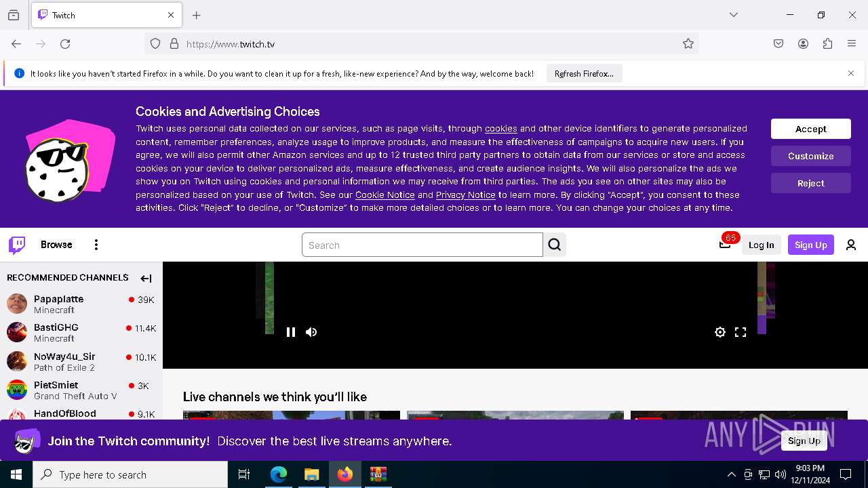This screenshot has width=868, height=488.
Task: Open the notifications inbox with 65 badge
Action: pos(725,245)
